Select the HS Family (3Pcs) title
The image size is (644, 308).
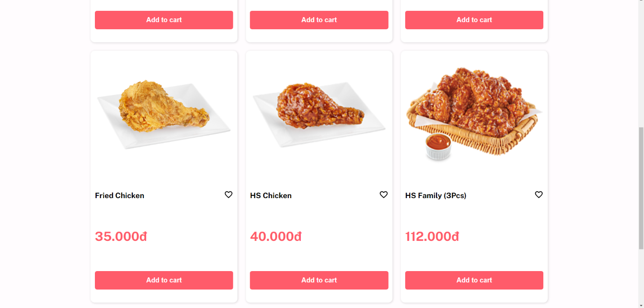435,195
